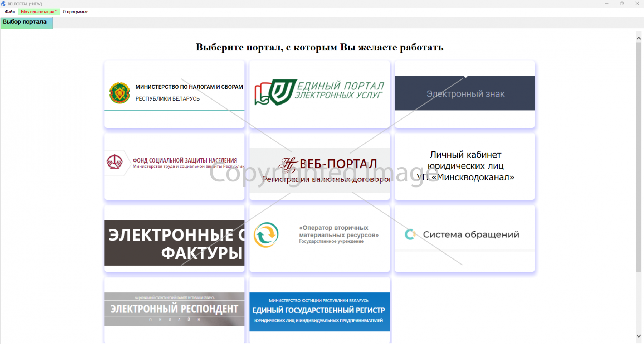This screenshot has width=644, height=344.
Task: Click the circular recycling arrows operator icon
Action: (266, 235)
